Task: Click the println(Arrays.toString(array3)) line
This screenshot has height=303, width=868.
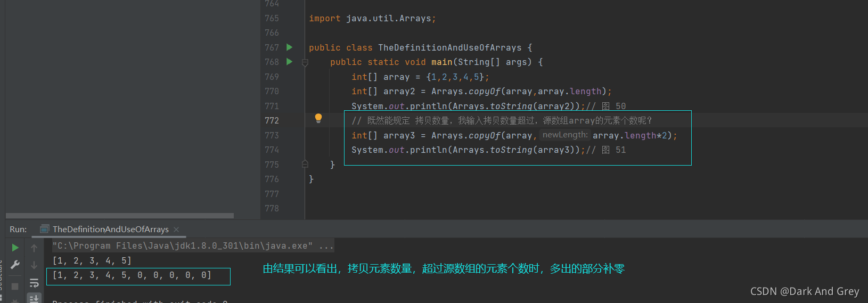Action: click(x=469, y=150)
